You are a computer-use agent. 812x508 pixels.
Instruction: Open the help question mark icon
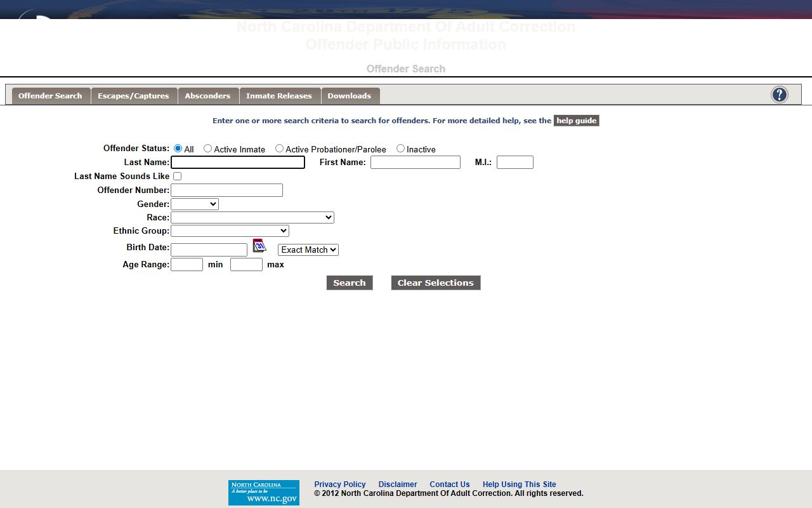tap(779, 95)
